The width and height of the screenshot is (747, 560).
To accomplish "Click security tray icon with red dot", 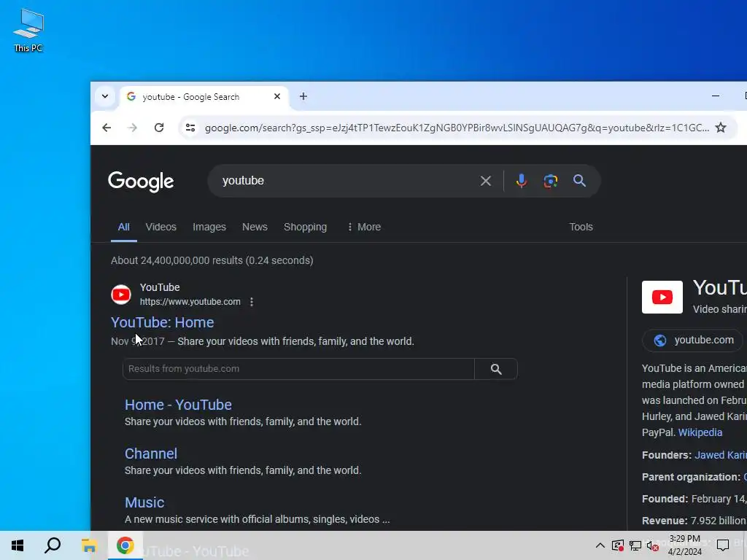I will 618,545.
